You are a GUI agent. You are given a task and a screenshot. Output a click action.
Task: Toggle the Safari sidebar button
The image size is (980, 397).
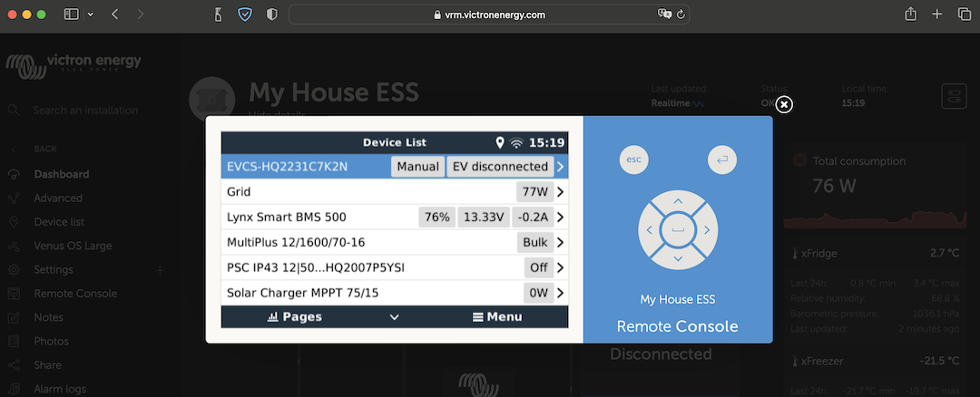pos(73,15)
